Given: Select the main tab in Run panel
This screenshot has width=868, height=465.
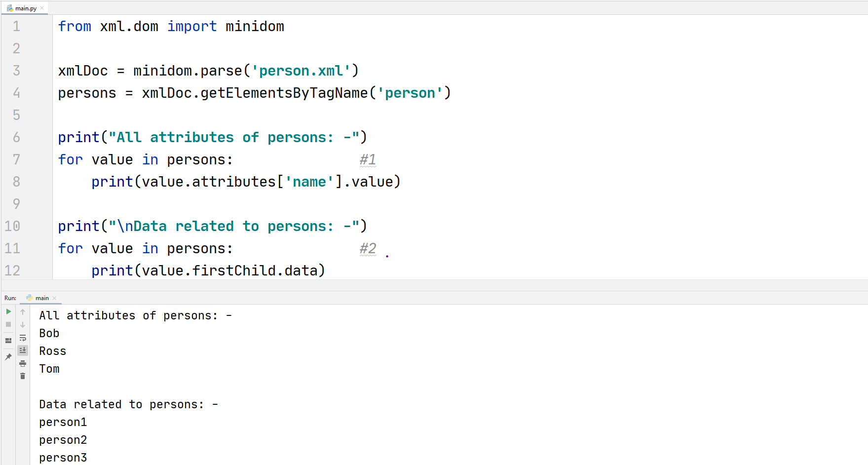Looking at the screenshot, I should pyautogui.click(x=41, y=298).
